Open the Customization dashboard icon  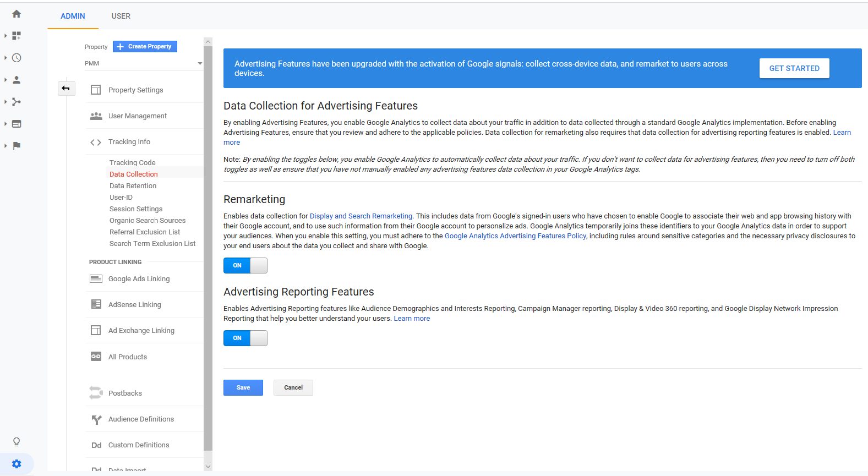[17, 36]
